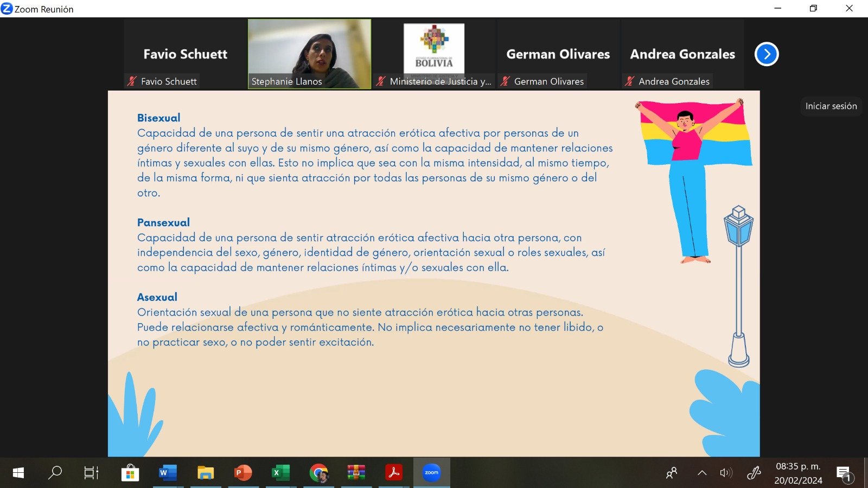Open Google Chrome from the taskbar
This screenshot has height=488, width=868.
coord(318,472)
